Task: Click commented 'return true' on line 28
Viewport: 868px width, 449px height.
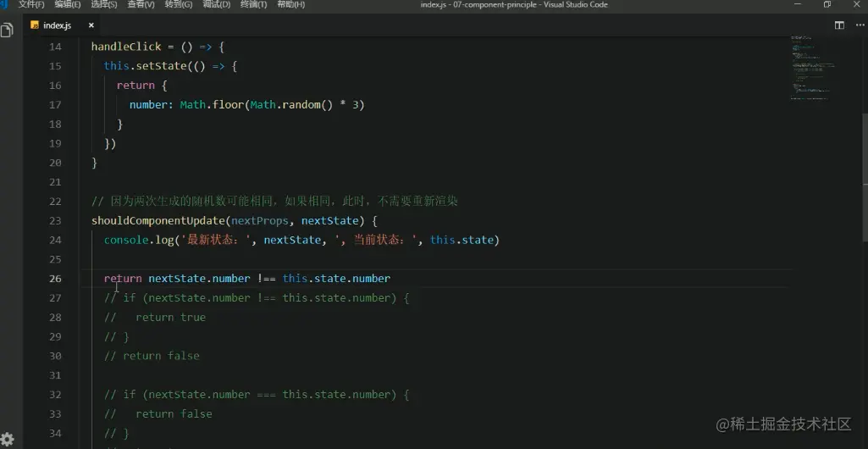Action: click(x=170, y=317)
